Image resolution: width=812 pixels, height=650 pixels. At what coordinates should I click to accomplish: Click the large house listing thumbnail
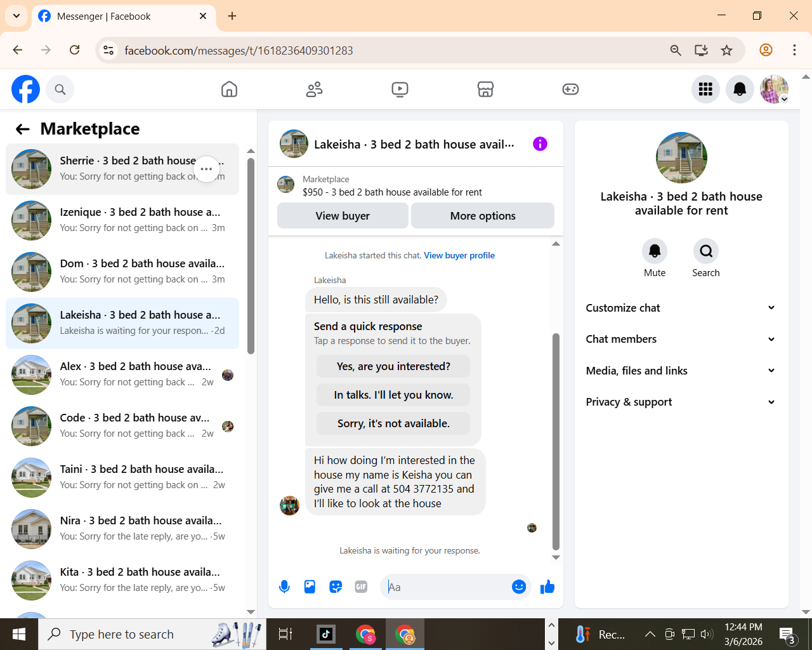pyautogui.click(x=681, y=157)
